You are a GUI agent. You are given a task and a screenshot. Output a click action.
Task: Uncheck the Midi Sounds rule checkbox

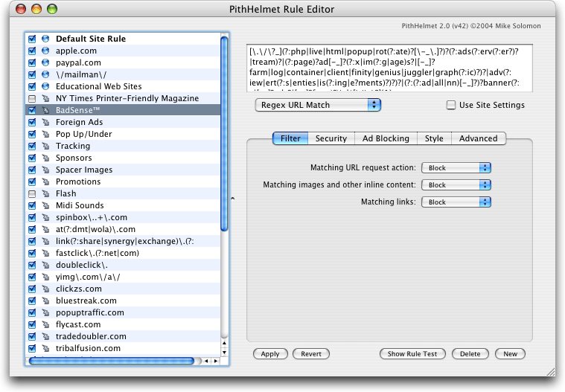[x=32, y=205]
